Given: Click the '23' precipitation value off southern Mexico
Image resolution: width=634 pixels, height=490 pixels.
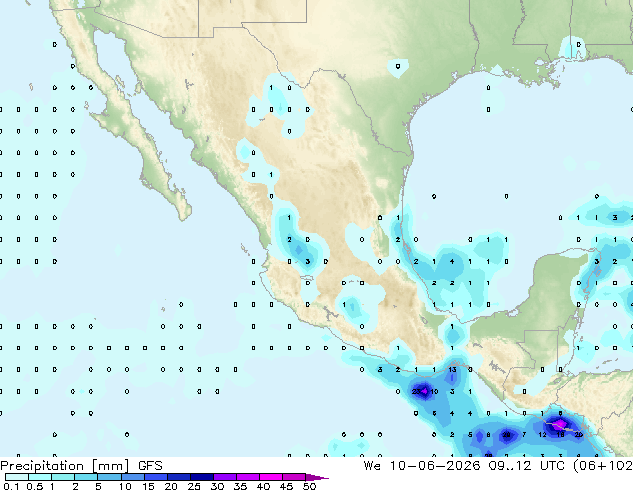Looking at the screenshot, I should click(x=416, y=391).
